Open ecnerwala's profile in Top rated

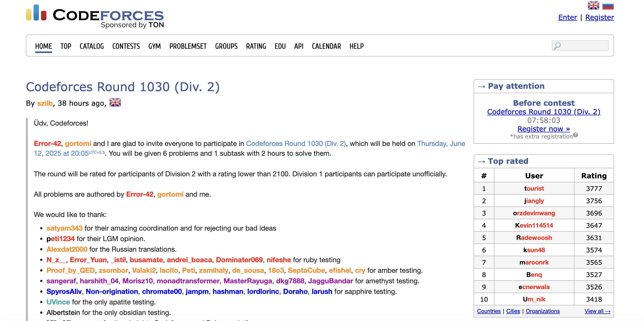pos(534,287)
